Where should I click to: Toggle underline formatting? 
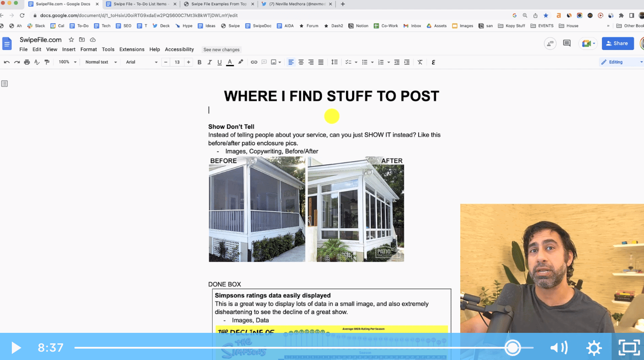tap(220, 62)
